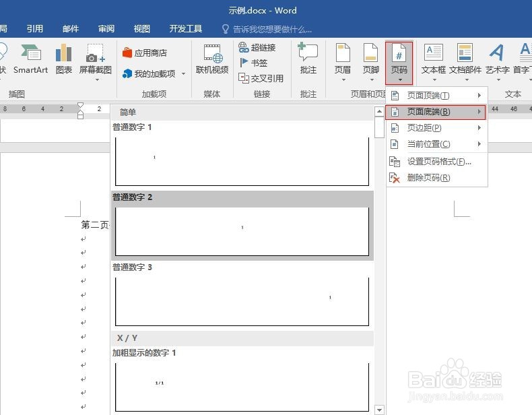The width and height of the screenshot is (532, 415).
Task: Open the Header (页眉) button
Action: 343,63
